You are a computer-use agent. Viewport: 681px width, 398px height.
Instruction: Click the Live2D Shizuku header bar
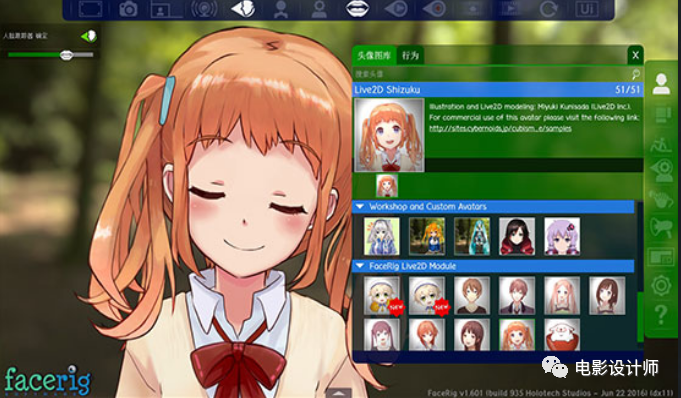click(x=498, y=90)
